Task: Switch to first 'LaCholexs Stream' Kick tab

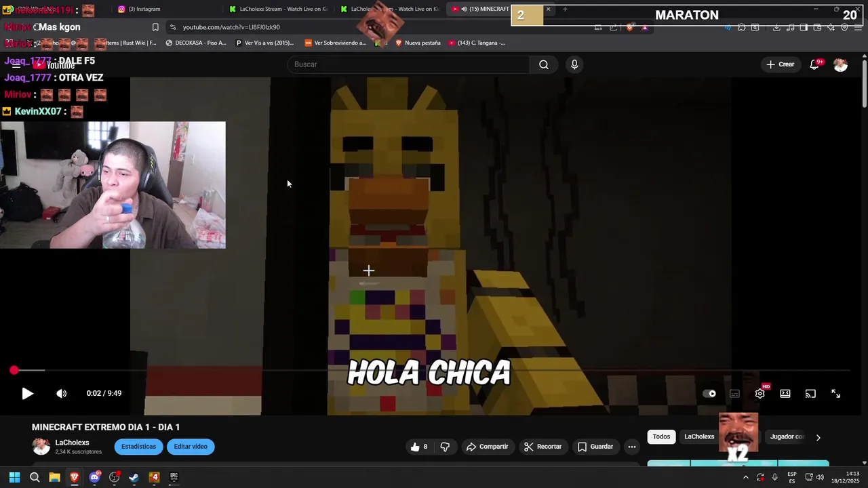Action: 278,9
